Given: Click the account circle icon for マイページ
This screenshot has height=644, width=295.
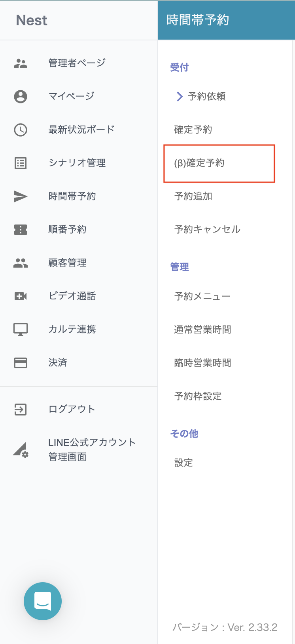Looking at the screenshot, I should pos(21,97).
